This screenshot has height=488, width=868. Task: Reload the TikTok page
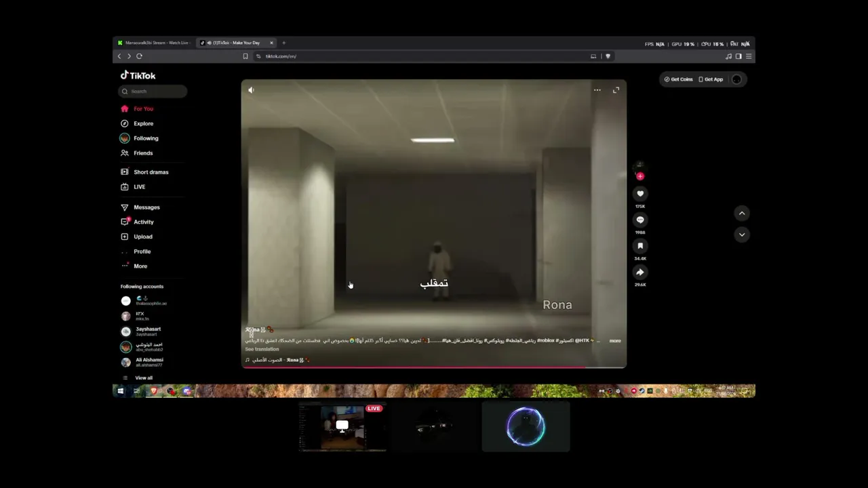(139, 56)
